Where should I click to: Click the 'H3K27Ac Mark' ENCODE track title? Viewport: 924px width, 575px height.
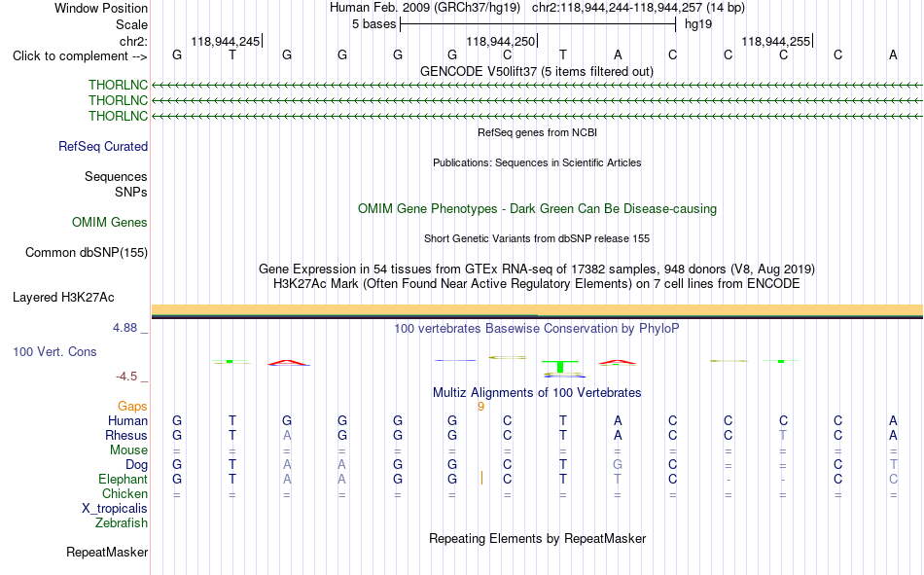tap(537, 284)
